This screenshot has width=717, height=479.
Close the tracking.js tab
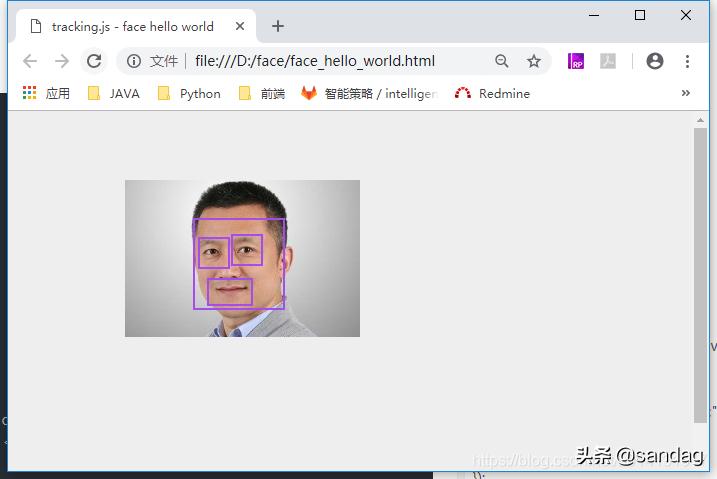click(x=240, y=27)
